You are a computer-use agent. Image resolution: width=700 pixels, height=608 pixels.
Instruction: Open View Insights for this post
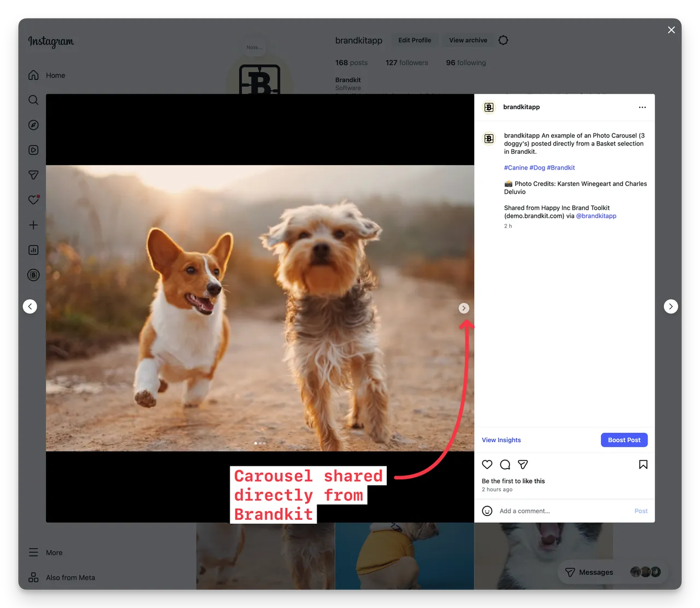click(501, 439)
